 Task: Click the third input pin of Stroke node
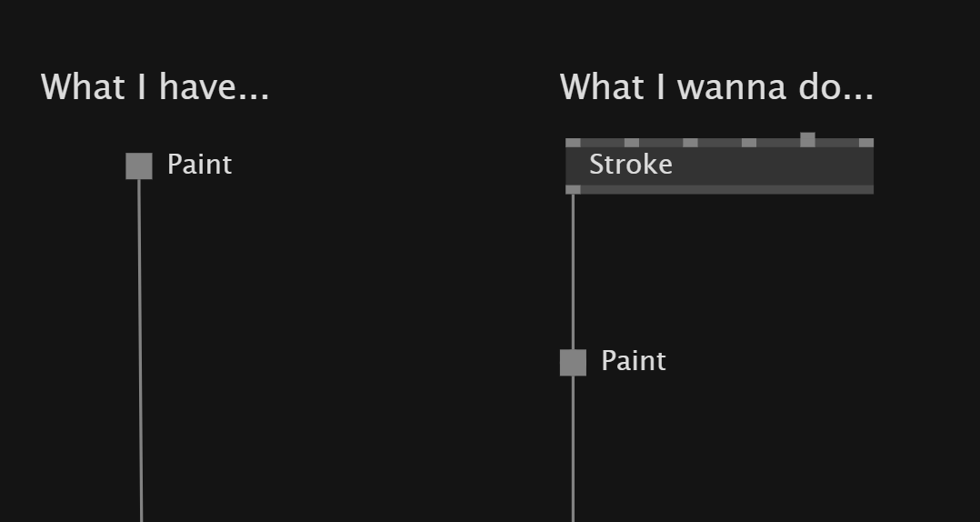point(690,143)
